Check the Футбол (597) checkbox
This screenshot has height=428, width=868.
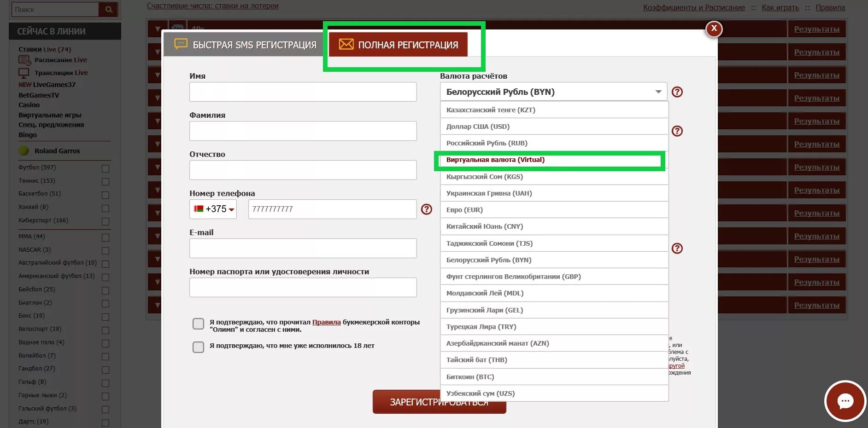pos(106,168)
